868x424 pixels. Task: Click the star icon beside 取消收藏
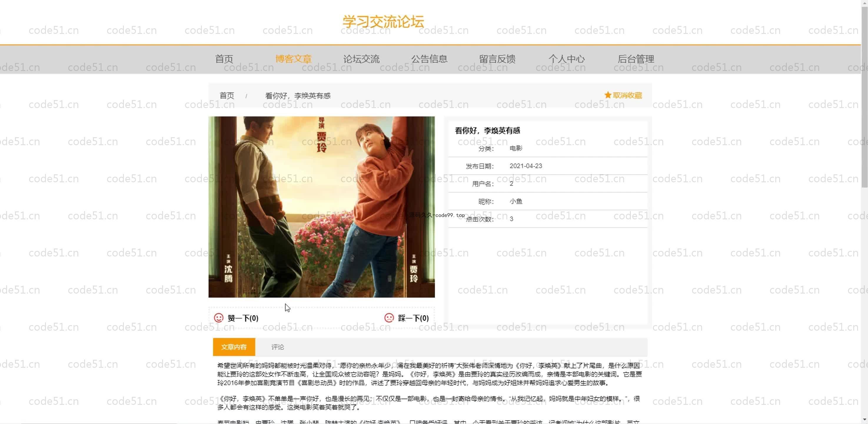(608, 95)
